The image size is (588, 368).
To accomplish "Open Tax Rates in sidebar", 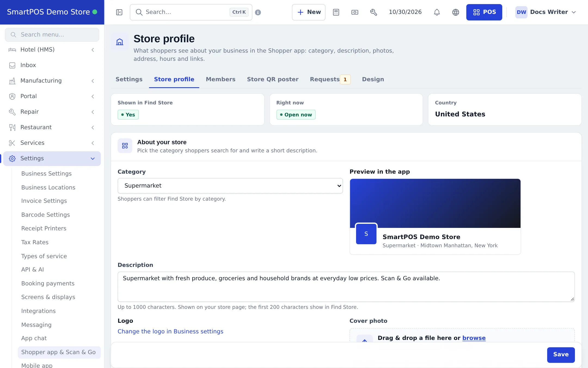I will coord(35,242).
